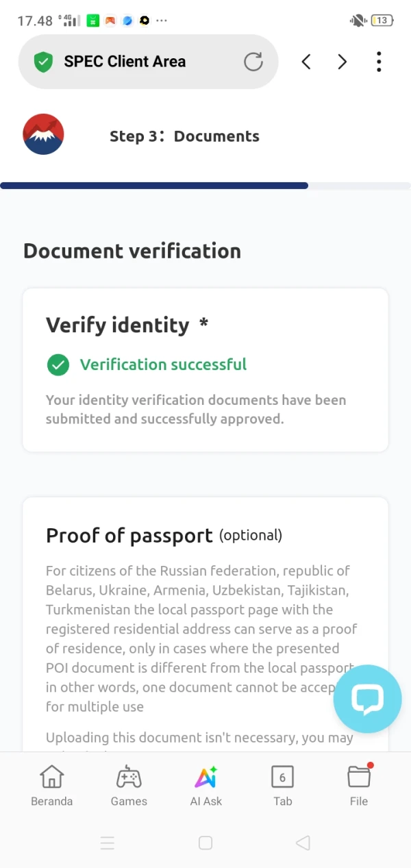Go forward with the browser forward arrow

pyautogui.click(x=342, y=62)
